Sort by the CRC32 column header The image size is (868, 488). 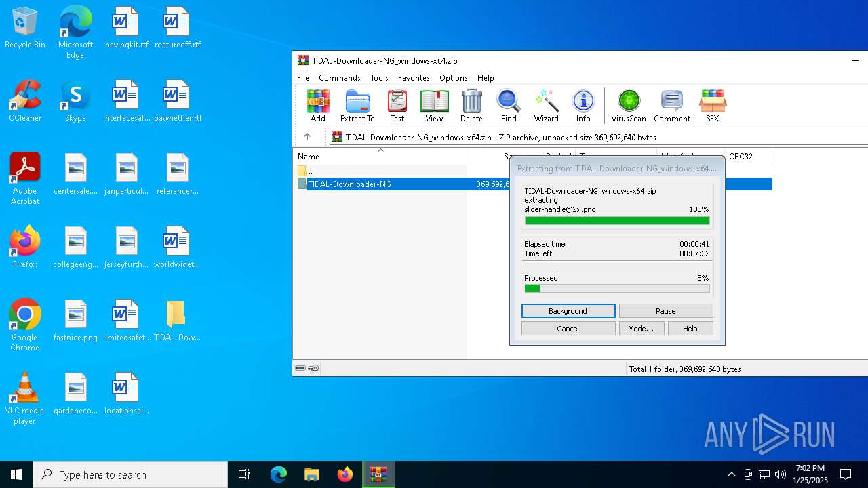(748, 157)
